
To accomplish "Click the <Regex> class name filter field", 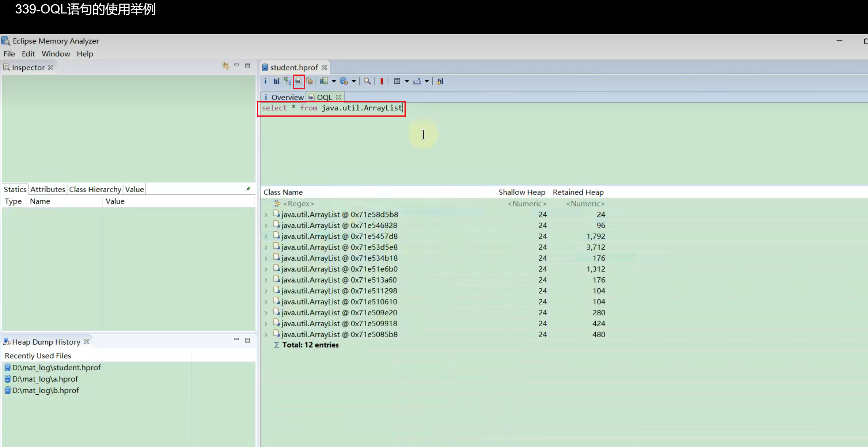I will tap(298, 203).
